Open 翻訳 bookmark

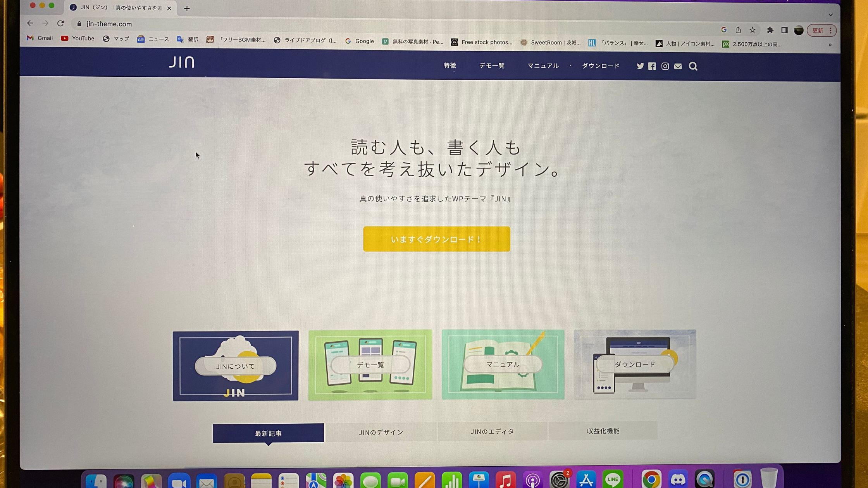click(x=188, y=39)
